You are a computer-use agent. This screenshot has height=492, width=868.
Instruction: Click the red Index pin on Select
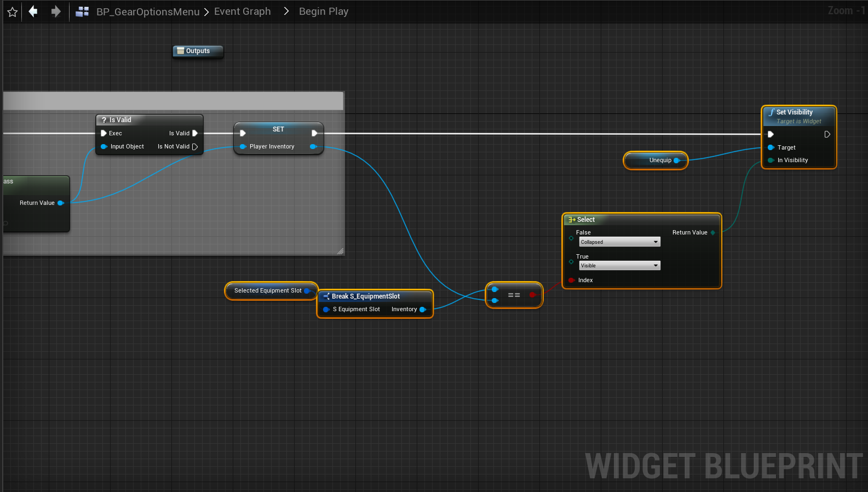pos(571,281)
